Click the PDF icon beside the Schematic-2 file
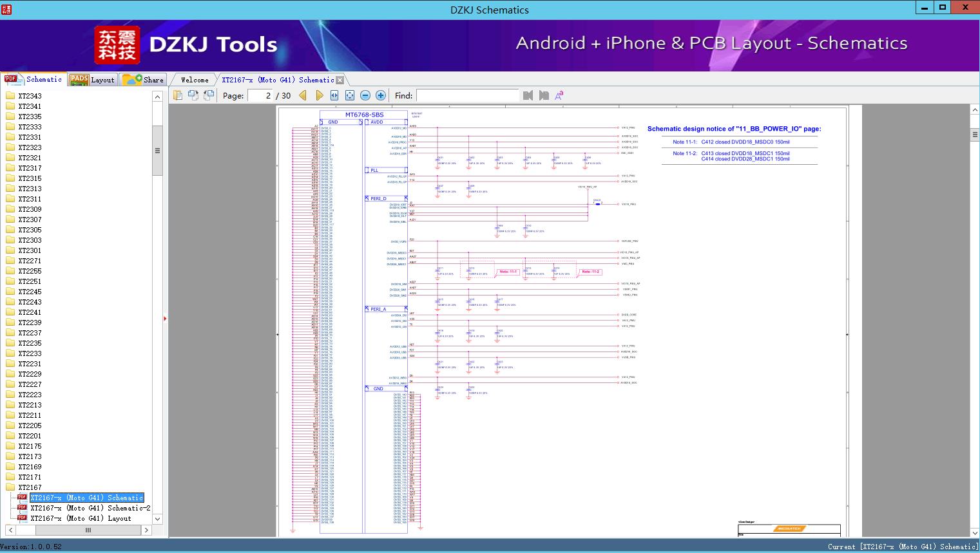Image resolution: width=980 pixels, height=553 pixels. coord(22,507)
